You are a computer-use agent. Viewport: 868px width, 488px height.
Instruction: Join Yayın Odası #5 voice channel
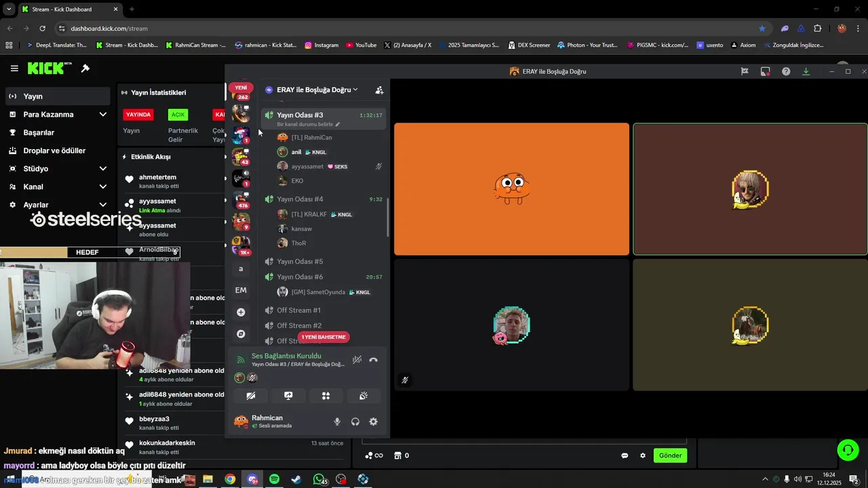pos(323,262)
